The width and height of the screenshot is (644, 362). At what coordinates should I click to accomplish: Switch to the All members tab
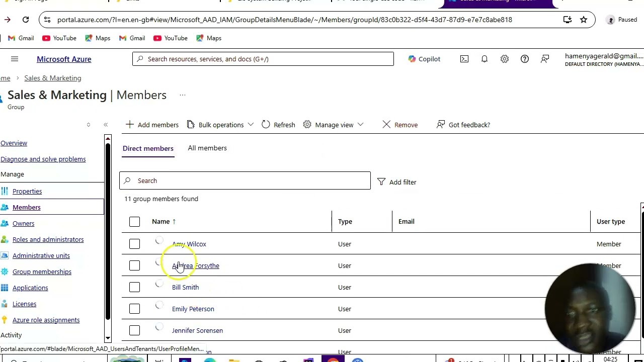(207, 148)
